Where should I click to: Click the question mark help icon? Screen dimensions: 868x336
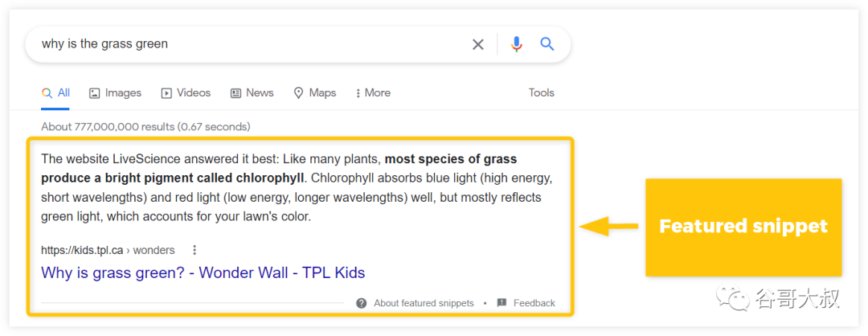click(362, 303)
